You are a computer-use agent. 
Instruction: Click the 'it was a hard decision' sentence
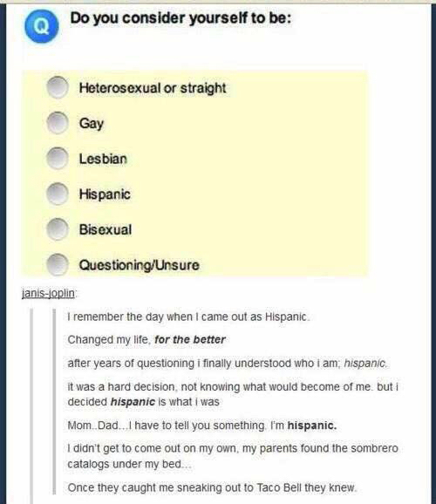tap(233, 394)
